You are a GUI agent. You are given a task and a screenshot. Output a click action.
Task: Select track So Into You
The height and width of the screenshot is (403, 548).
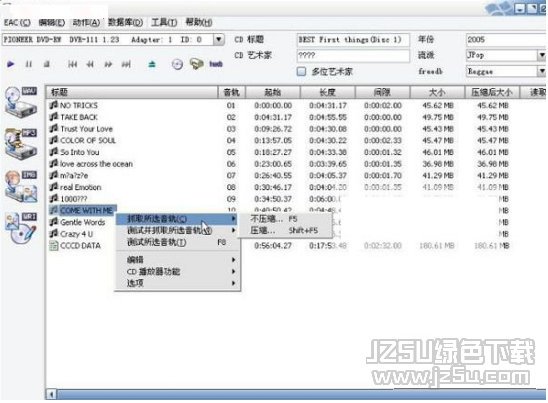coord(80,152)
